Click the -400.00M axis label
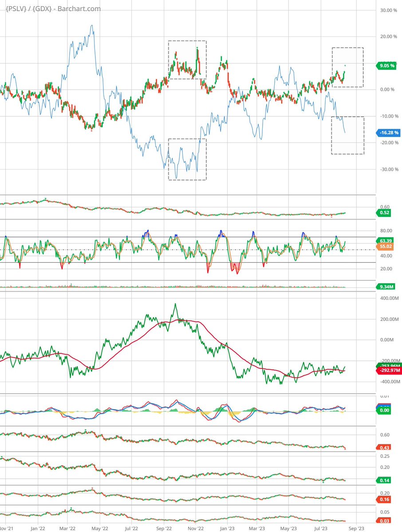 (389, 382)
